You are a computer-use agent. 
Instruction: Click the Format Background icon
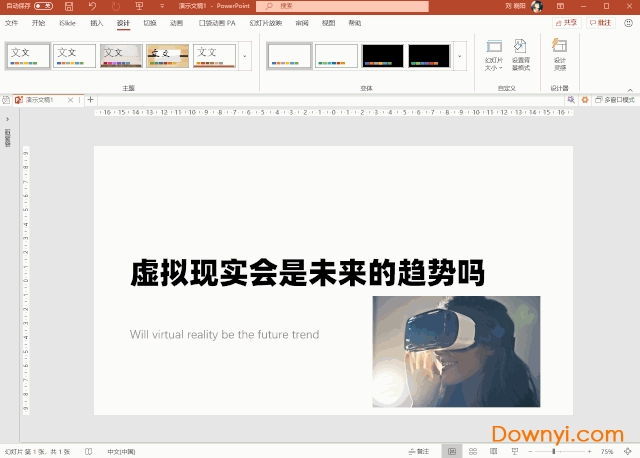point(520,55)
